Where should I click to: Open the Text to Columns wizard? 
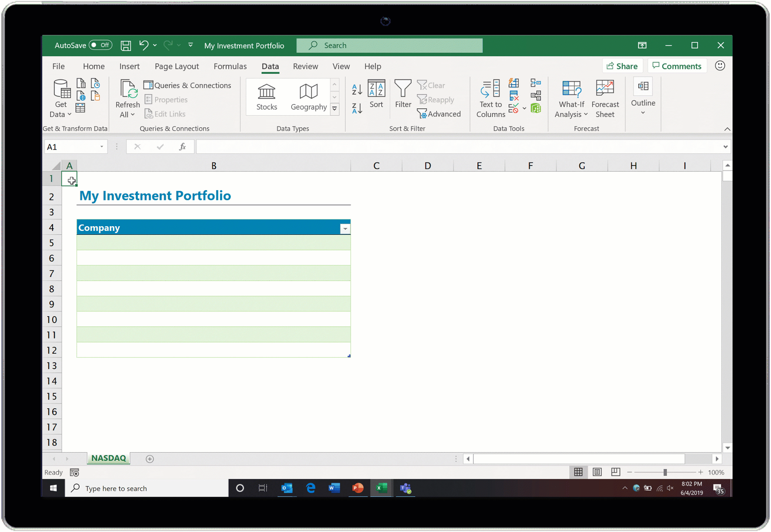point(490,98)
